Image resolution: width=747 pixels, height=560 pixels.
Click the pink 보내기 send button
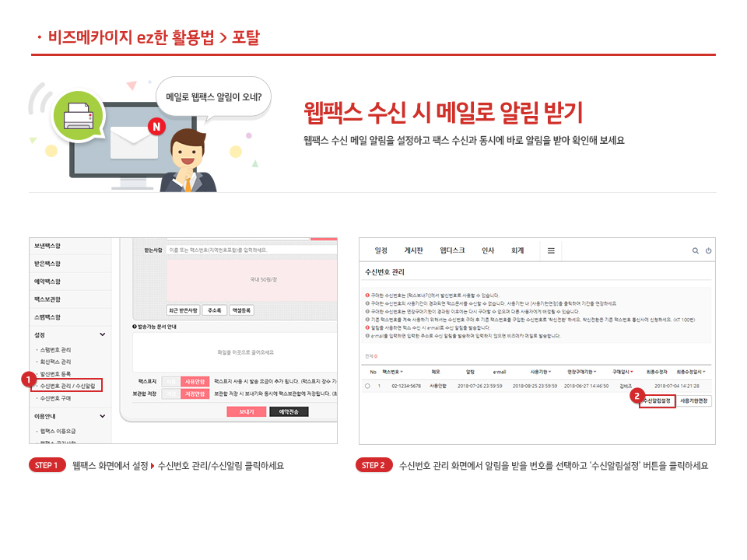247,412
